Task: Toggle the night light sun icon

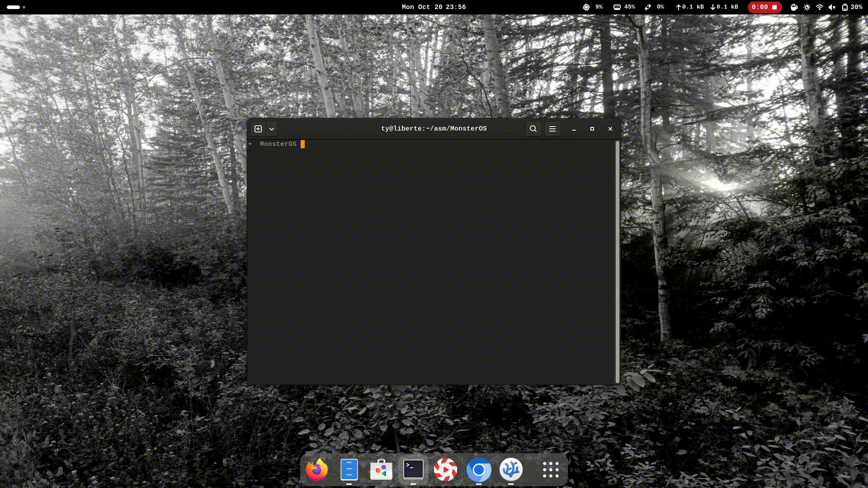Action: coord(807,7)
